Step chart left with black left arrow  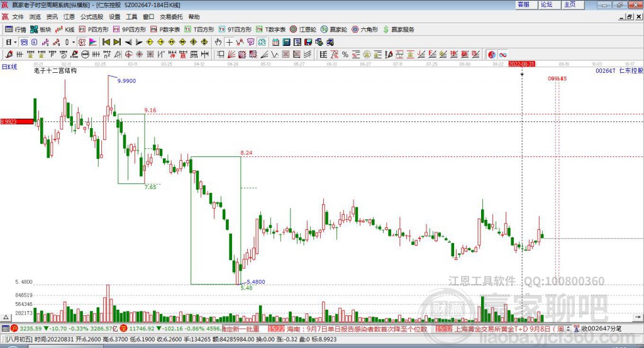point(128,42)
